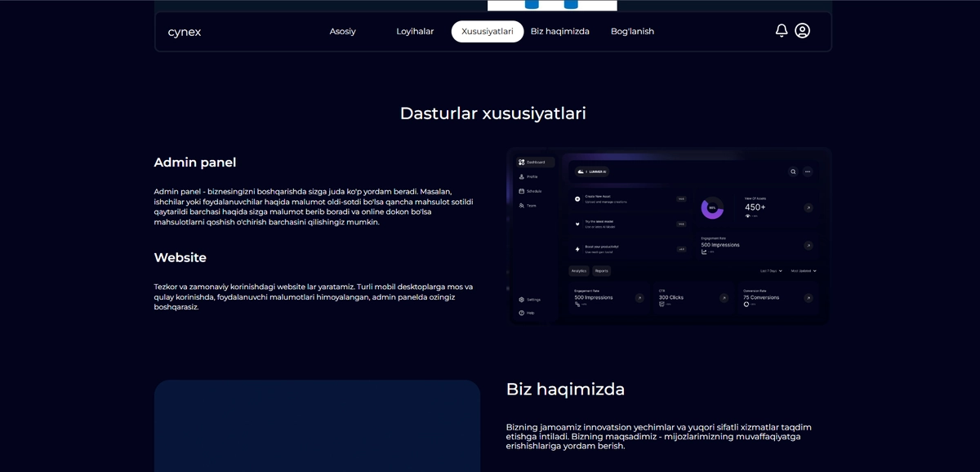
Task: Click the large 'Biz haqimizda' section heading
Action: pos(565,389)
